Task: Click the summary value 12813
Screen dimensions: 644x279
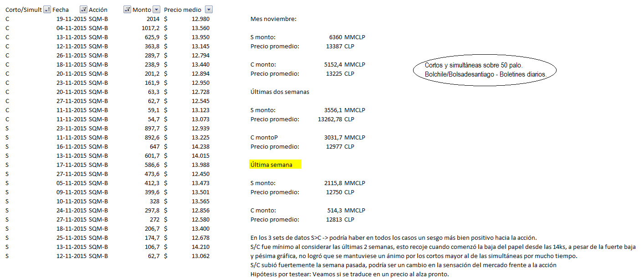Action: 334,219
